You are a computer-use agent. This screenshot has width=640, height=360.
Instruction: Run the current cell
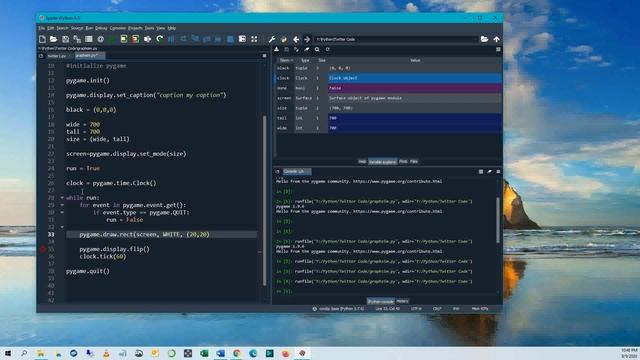coord(124,39)
